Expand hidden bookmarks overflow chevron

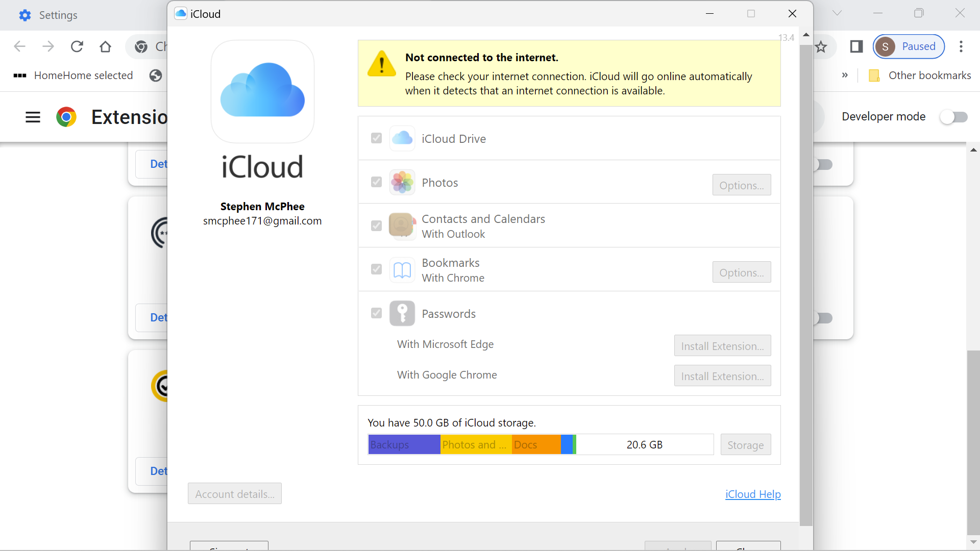pyautogui.click(x=845, y=76)
